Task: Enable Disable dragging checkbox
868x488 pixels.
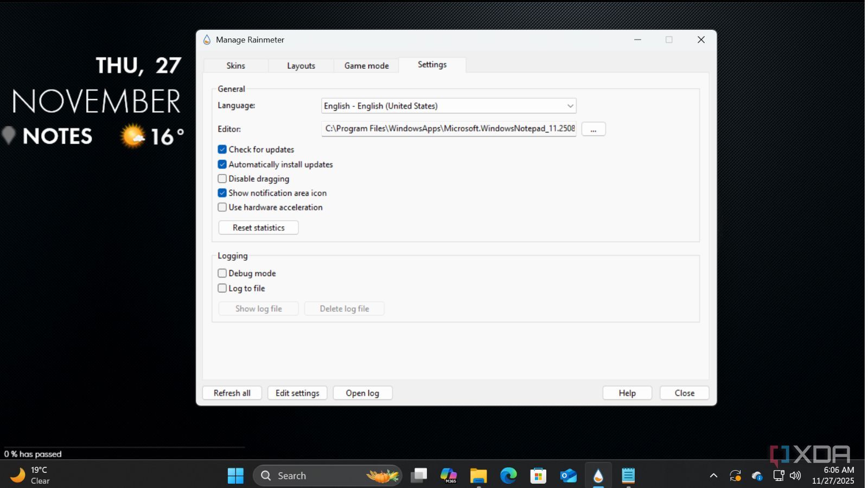Action: pyautogui.click(x=222, y=179)
